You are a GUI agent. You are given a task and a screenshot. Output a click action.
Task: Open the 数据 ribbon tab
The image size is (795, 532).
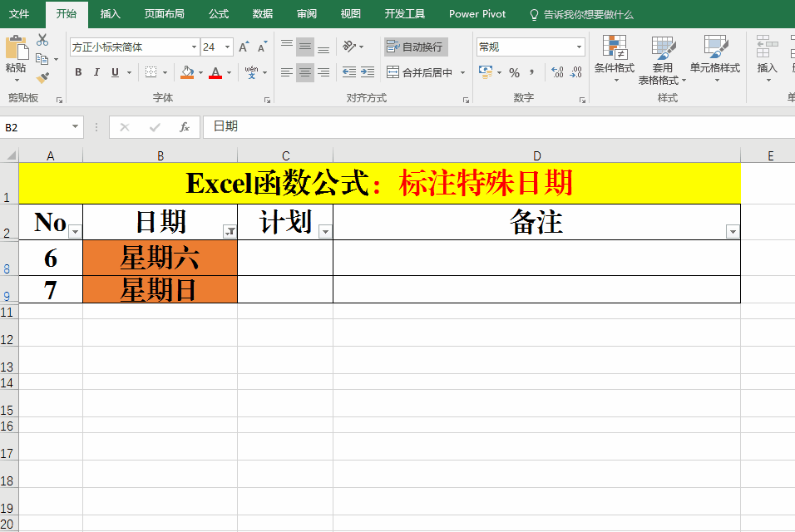pyautogui.click(x=262, y=14)
